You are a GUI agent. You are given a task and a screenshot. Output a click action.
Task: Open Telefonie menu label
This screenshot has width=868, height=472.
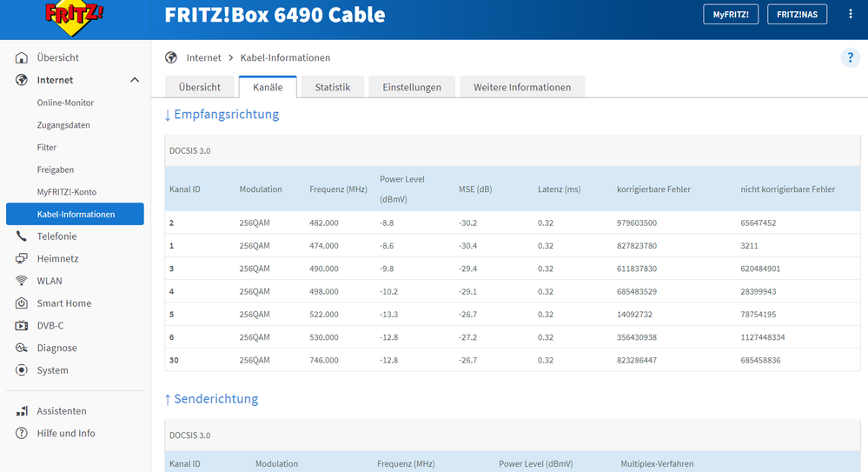click(57, 236)
